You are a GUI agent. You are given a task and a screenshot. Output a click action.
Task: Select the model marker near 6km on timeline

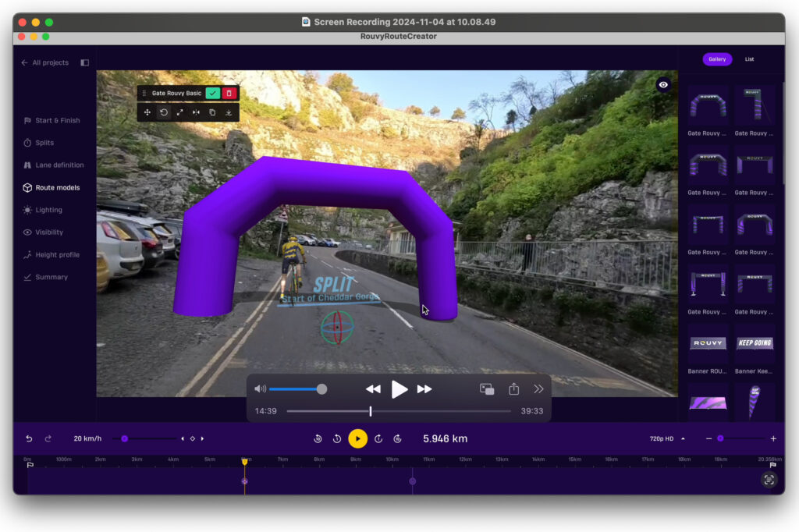[x=244, y=481]
